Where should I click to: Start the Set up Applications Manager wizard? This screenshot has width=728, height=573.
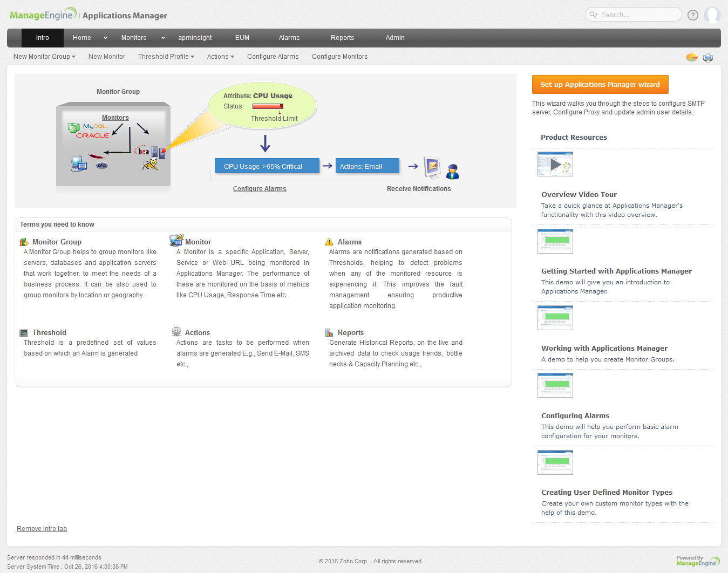point(600,85)
